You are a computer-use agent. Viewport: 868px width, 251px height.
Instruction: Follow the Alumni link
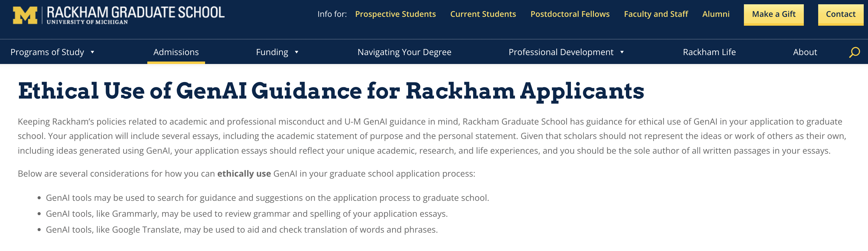(x=716, y=14)
